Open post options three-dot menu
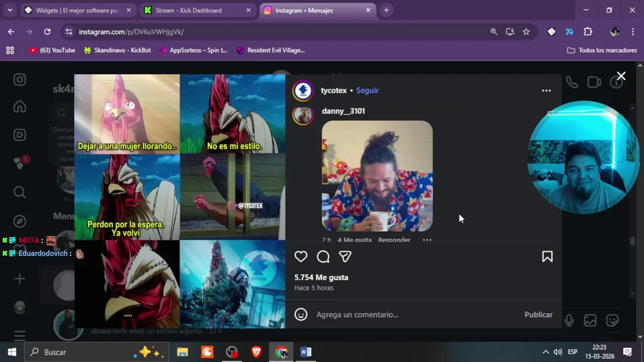This screenshot has height=362, width=644. click(x=546, y=90)
